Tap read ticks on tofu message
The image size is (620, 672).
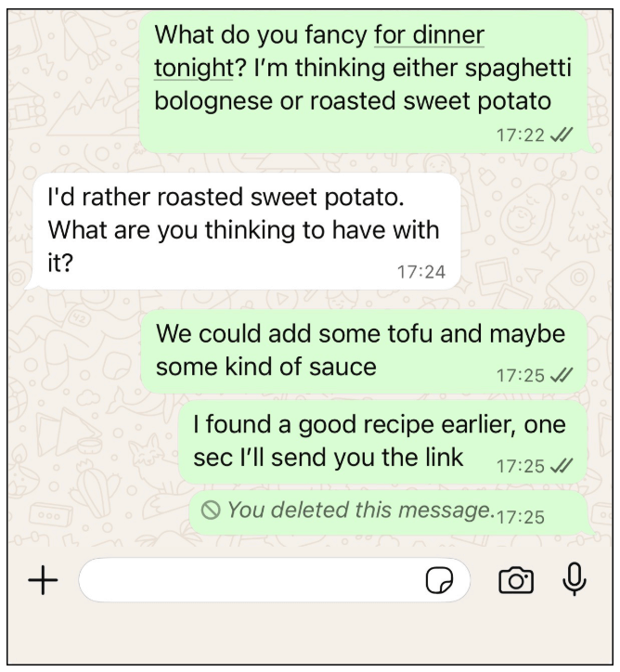pyautogui.click(x=562, y=375)
